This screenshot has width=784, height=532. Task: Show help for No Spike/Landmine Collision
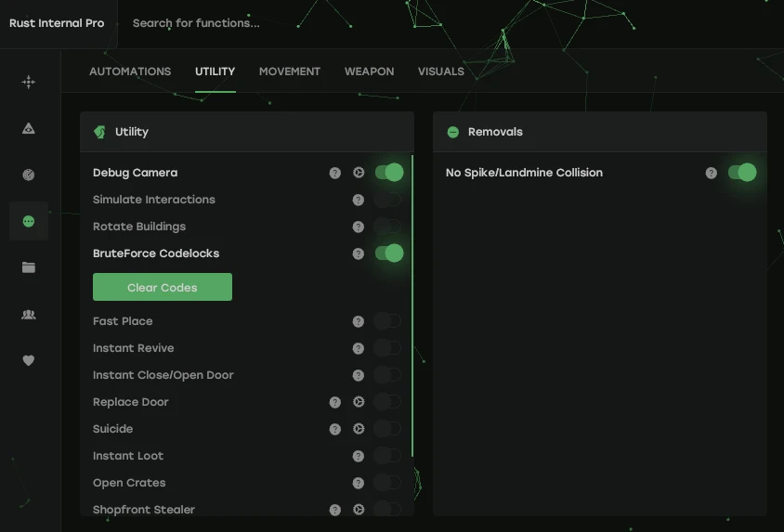711,173
